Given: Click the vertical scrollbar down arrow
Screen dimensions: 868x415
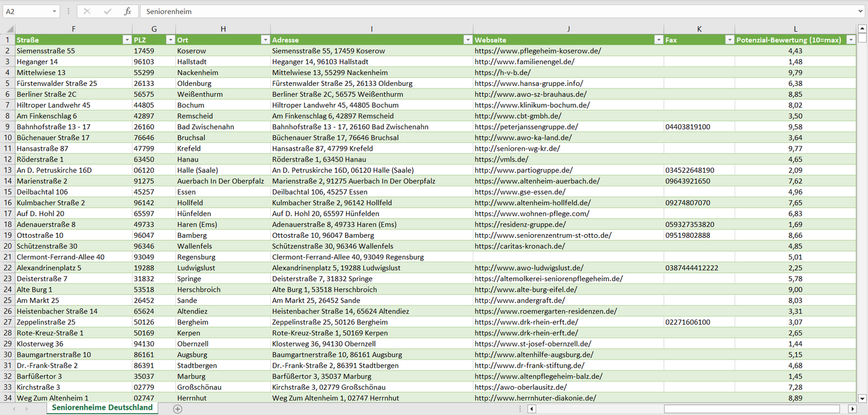Looking at the screenshot, I should tap(862, 398).
